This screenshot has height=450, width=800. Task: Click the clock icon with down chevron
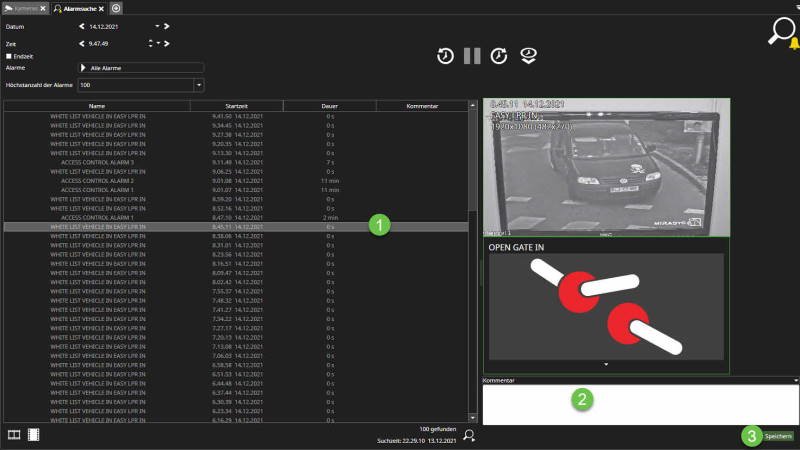pyautogui.click(x=528, y=56)
